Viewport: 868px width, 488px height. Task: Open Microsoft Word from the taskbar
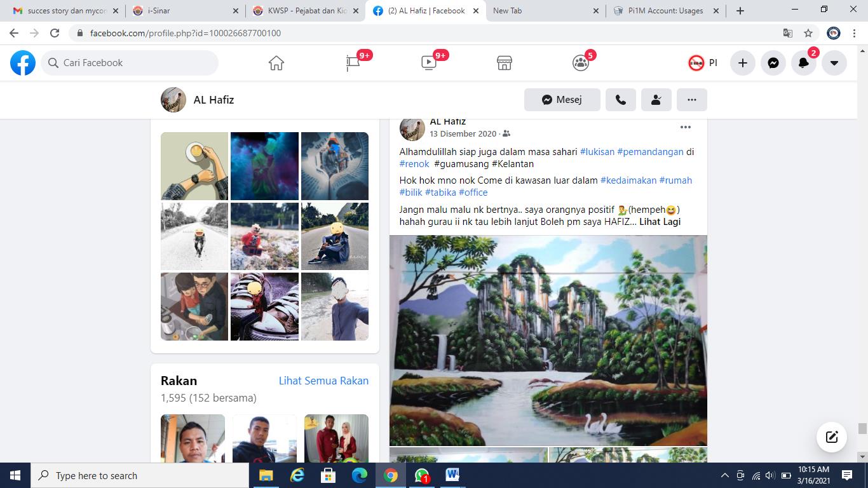click(x=452, y=475)
